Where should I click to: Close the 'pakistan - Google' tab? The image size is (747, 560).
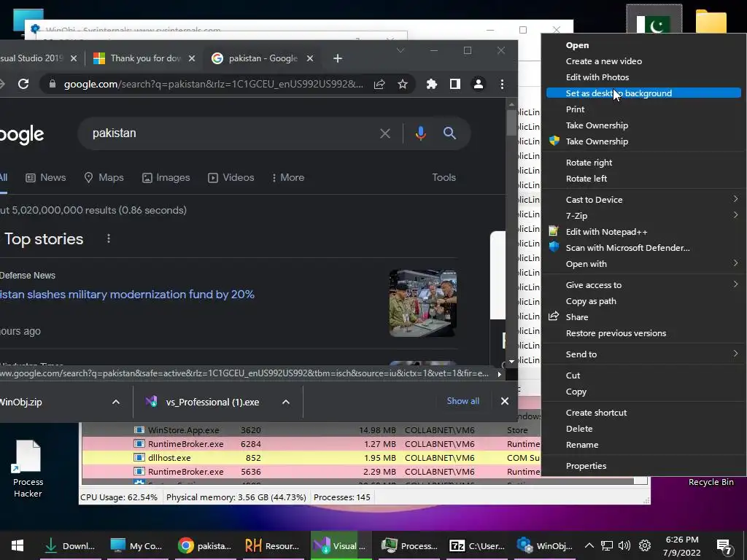(310, 58)
